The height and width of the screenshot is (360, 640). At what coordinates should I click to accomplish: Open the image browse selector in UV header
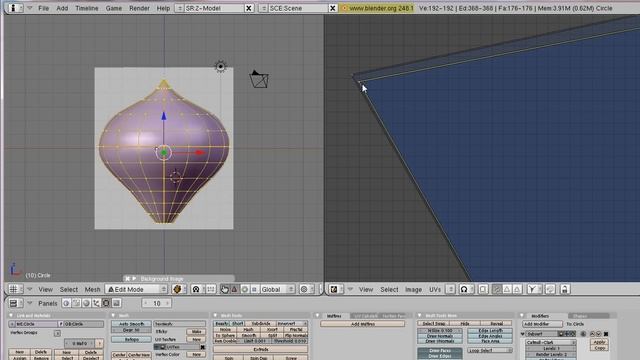click(x=450, y=289)
